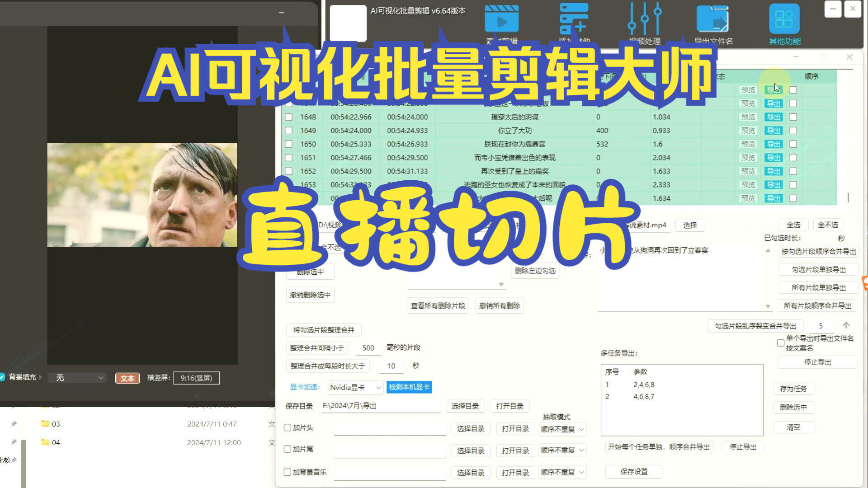The image size is (868, 488).
Task: Enable the 加背景音乐 checkbox
Action: coord(287,472)
